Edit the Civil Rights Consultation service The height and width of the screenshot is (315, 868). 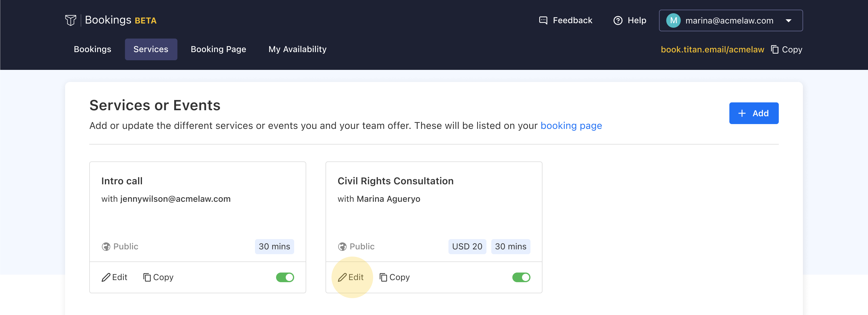[x=351, y=277]
